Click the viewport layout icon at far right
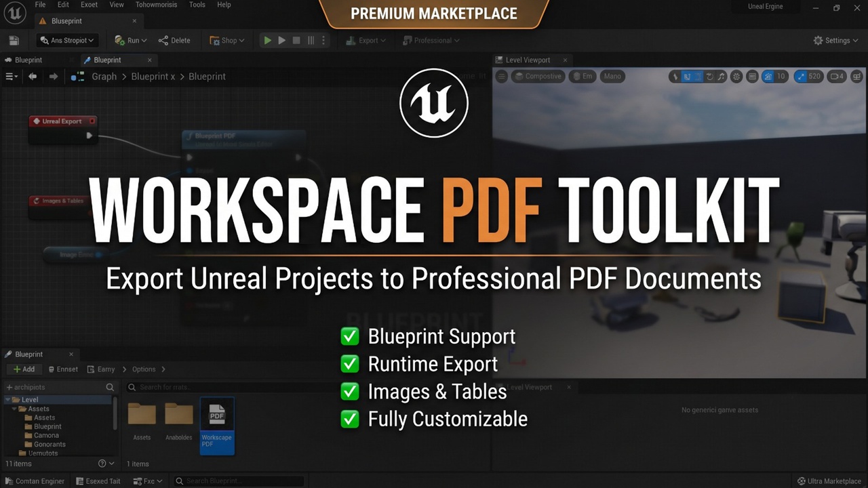868x488 pixels. coord(856,77)
